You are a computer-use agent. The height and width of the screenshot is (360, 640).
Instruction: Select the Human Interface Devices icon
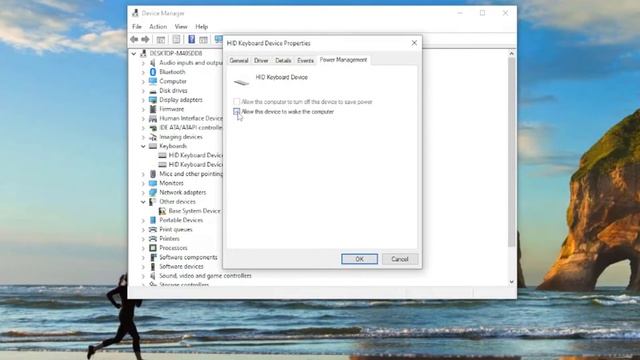coord(153,118)
